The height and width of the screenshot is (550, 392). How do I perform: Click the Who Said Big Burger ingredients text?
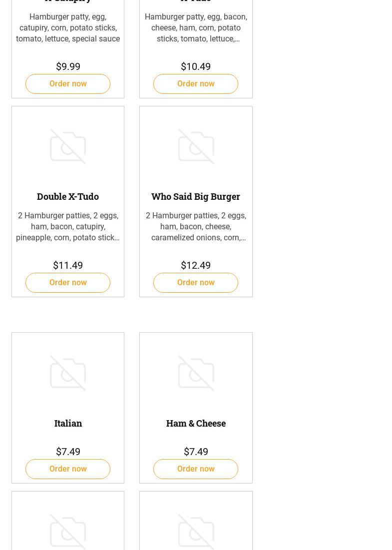click(x=196, y=227)
